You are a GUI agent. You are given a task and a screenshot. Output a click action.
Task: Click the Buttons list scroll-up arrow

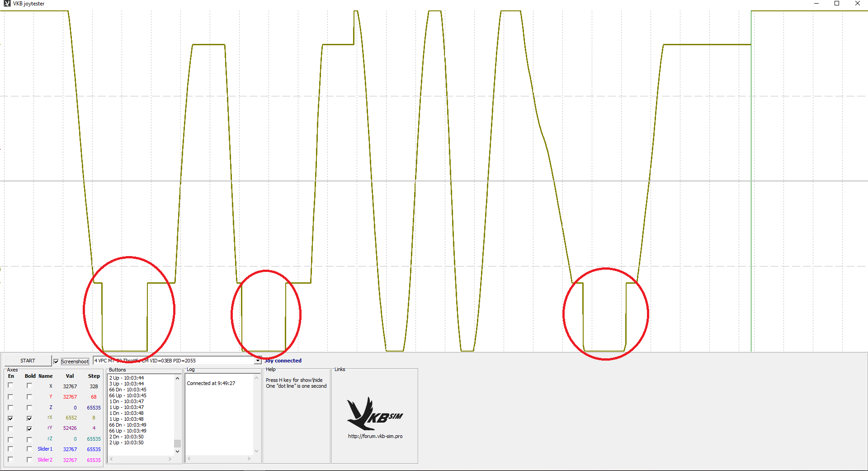click(177, 378)
